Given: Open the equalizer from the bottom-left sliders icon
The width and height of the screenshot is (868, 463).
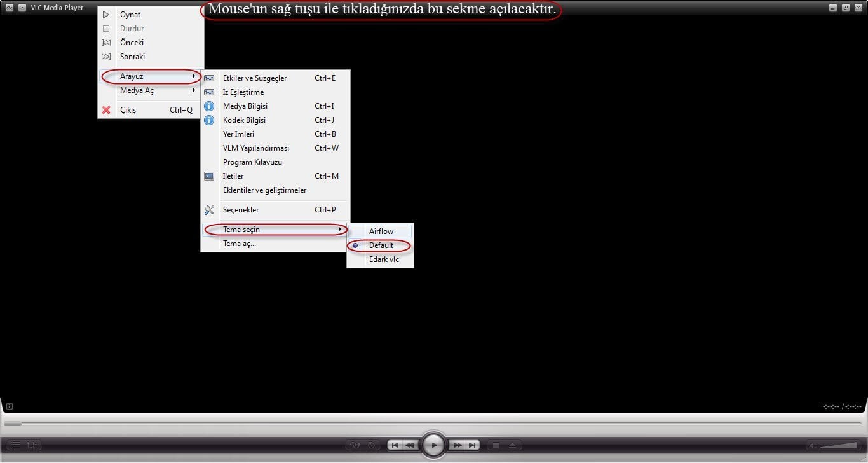Looking at the screenshot, I should pos(32,445).
